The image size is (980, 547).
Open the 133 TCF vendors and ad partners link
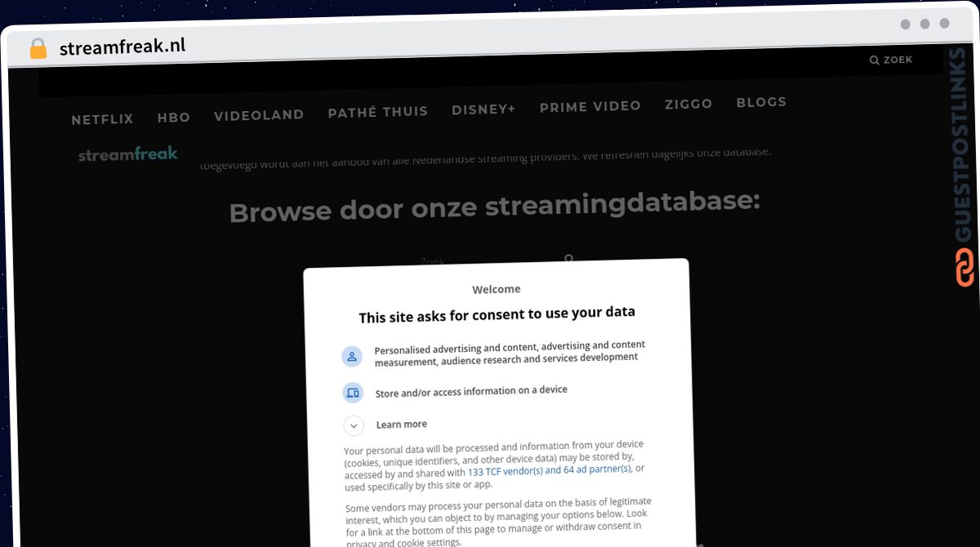(x=550, y=471)
